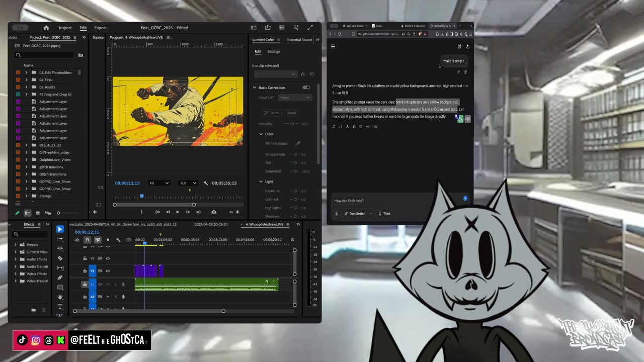Toggle V2 track output eye
This screenshot has height=362, width=644.
pos(108,258)
